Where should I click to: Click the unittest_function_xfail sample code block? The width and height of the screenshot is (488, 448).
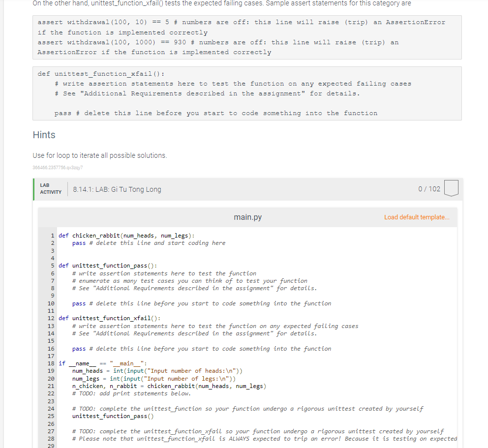click(x=246, y=93)
